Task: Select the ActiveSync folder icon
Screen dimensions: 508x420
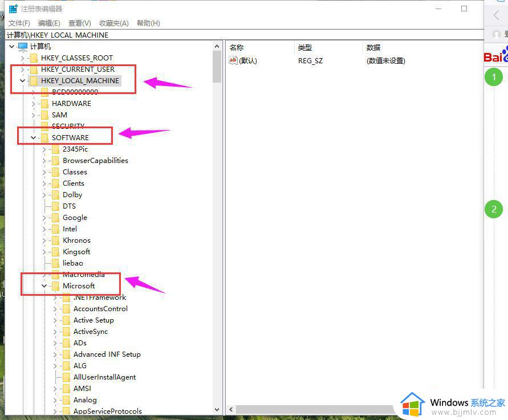Action: [66, 332]
